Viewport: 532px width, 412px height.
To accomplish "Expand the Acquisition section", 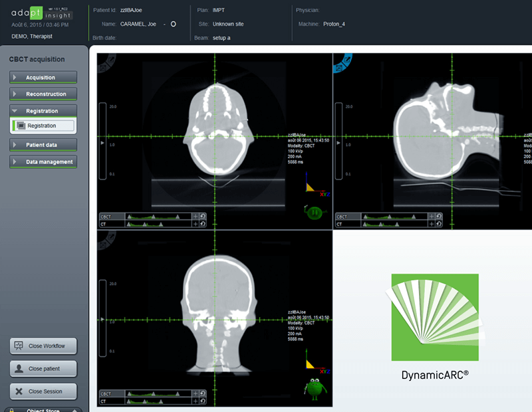I will (43, 77).
